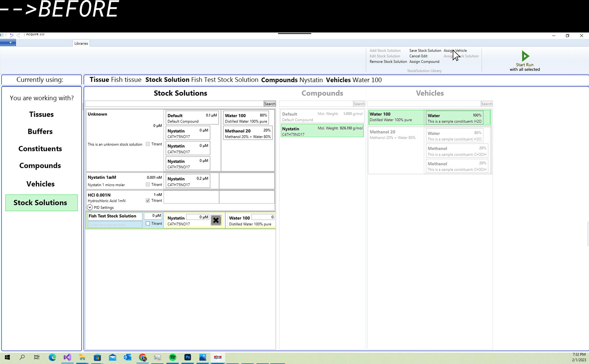
Task: Click the Fish Test description input field
Action: click(x=115, y=225)
